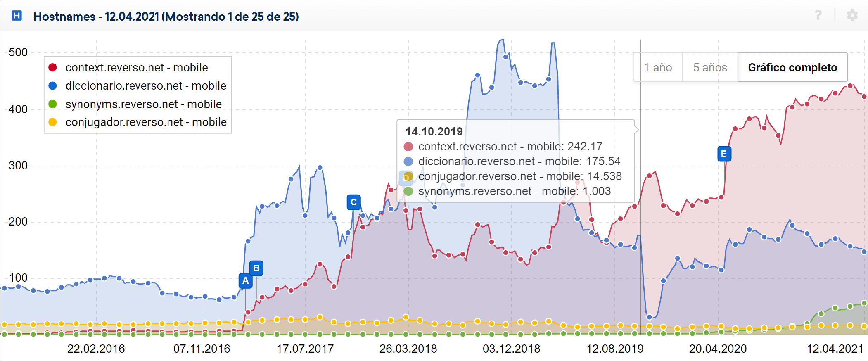Switch to the 5 años range

[710, 67]
